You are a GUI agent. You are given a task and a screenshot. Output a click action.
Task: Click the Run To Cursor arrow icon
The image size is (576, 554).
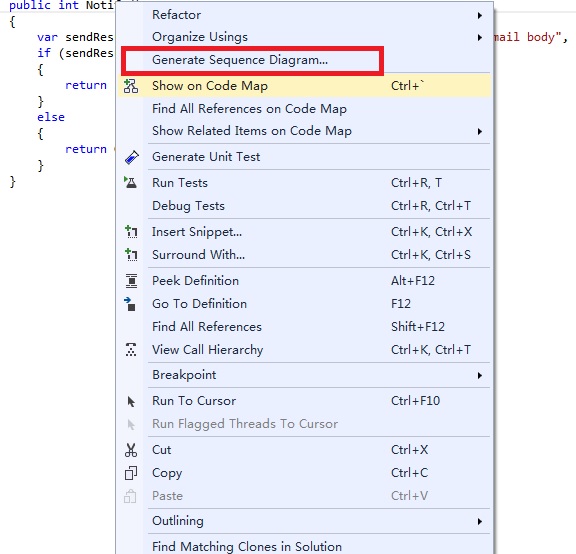[x=131, y=402]
